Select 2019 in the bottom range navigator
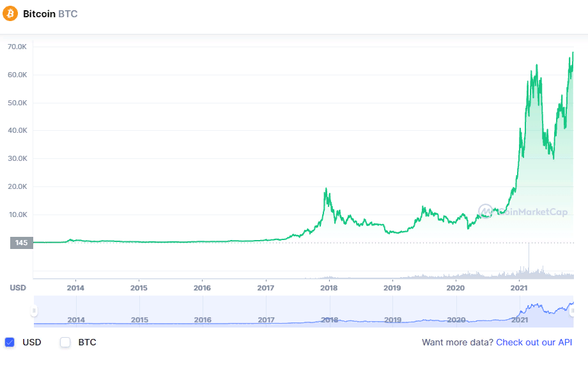588x369 pixels. coord(393,319)
